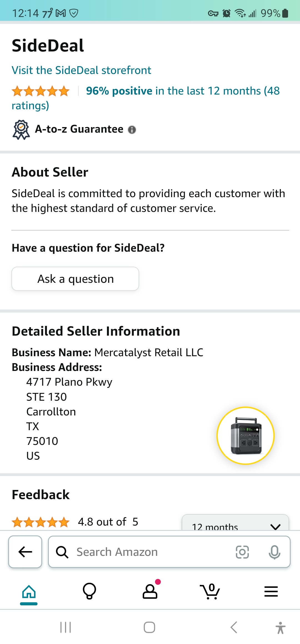
Task: Open the lightbulb Inspire tab
Action: (x=89, y=591)
